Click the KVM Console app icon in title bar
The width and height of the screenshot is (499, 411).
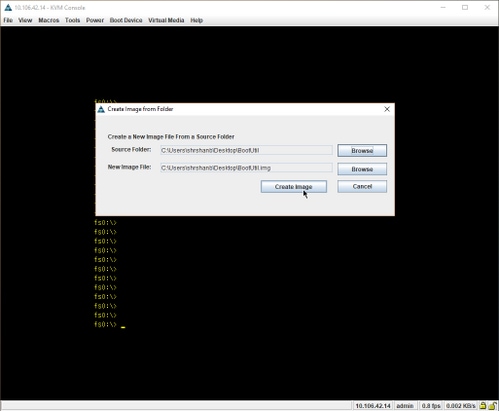(x=8, y=7)
